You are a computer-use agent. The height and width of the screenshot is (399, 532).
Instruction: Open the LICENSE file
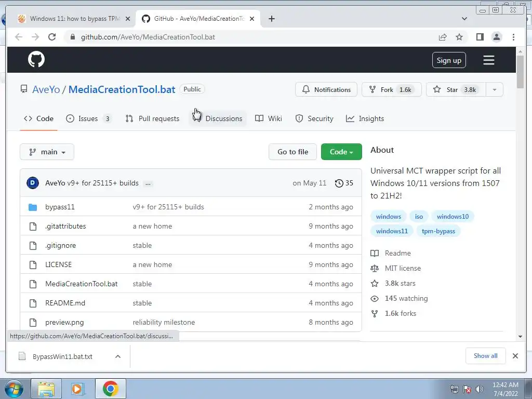point(58,264)
